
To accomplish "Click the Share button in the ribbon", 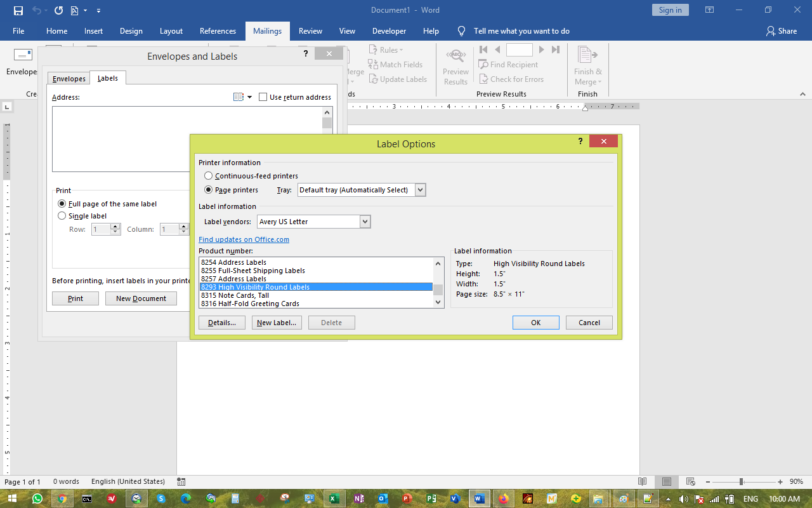I will point(781,31).
